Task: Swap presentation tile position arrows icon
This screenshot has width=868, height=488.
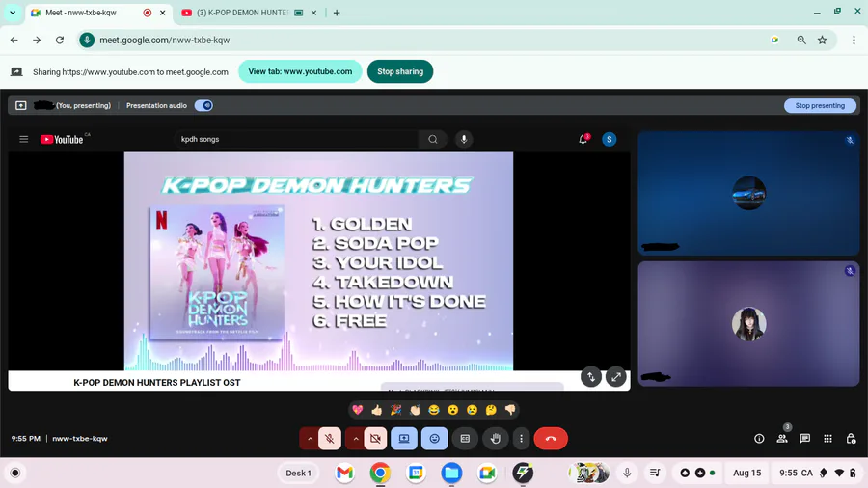Action: coord(590,377)
